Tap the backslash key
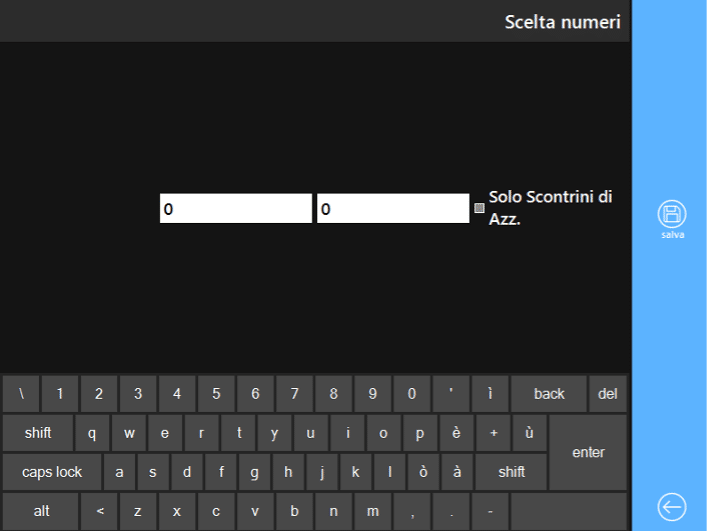The width and height of the screenshot is (708, 532). coord(21,394)
